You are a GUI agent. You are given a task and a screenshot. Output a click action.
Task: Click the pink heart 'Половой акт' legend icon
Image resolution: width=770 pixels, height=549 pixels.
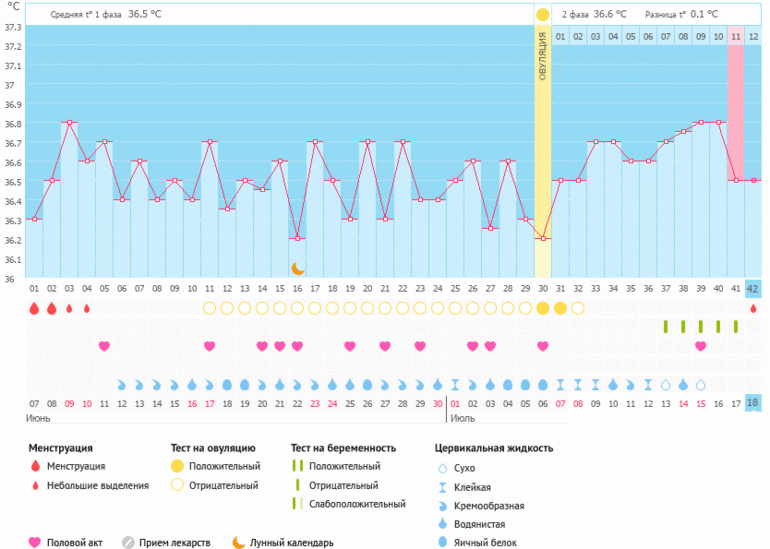point(36,542)
